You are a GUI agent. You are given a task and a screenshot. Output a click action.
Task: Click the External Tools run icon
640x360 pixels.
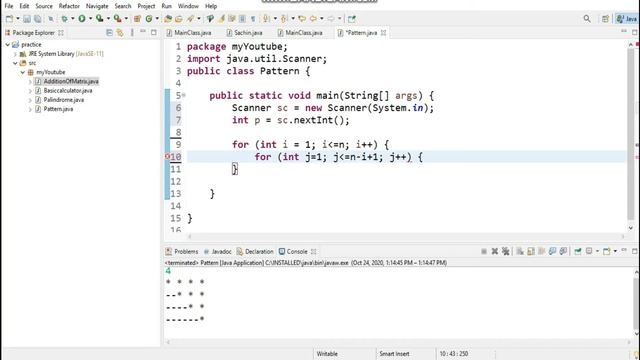click(117, 18)
